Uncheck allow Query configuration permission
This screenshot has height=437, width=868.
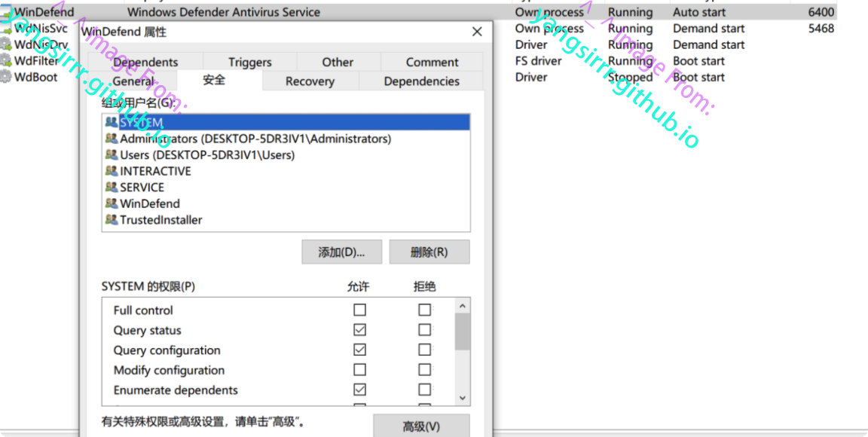[x=360, y=350]
